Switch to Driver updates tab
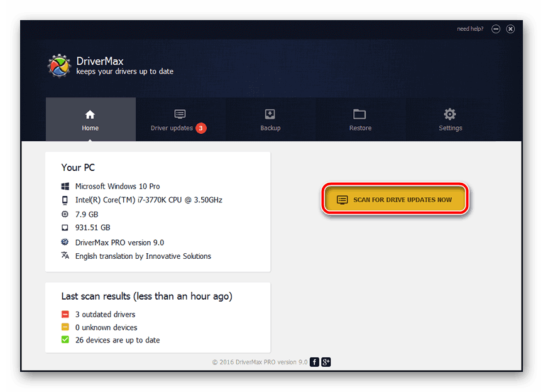The width and height of the screenshot is (543, 392). 180,119
